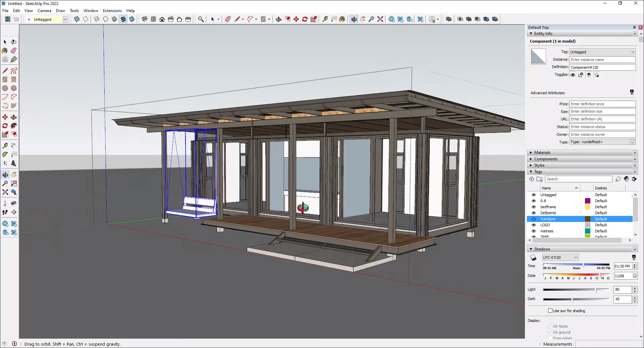Choose Monochrome style icon
Viewport: 644px width, 348px height.
click(x=132, y=19)
